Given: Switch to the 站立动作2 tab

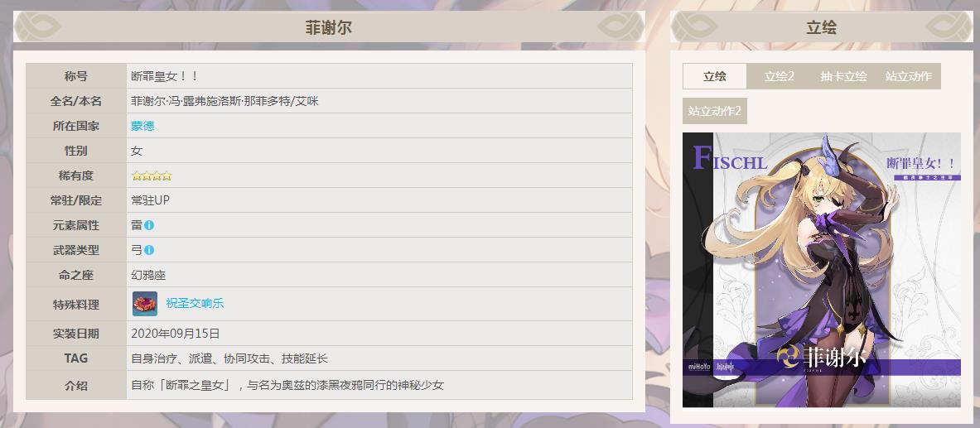Looking at the screenshot, I should (x=714, y=111).
